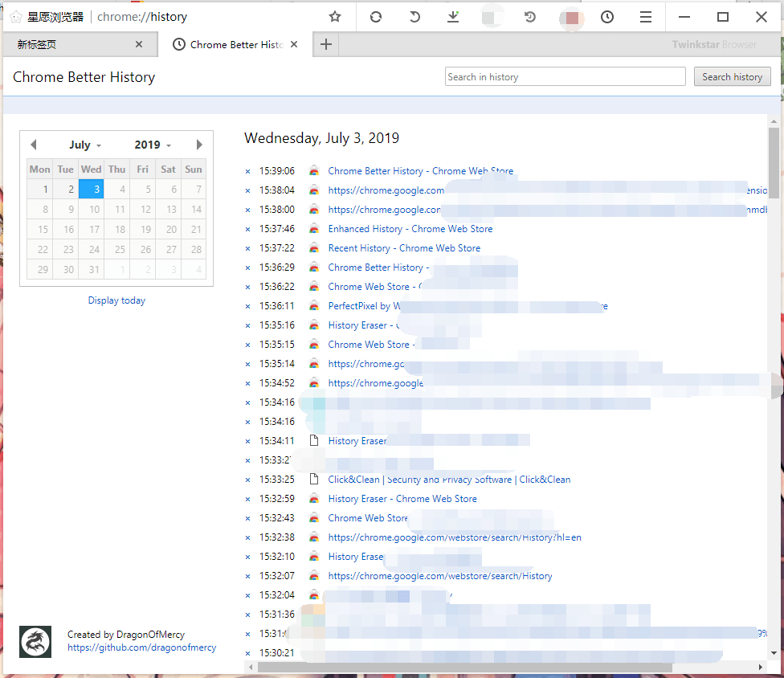Delete the 15:33:25 Click&Clean entry
784x678 pixels.
247,480
